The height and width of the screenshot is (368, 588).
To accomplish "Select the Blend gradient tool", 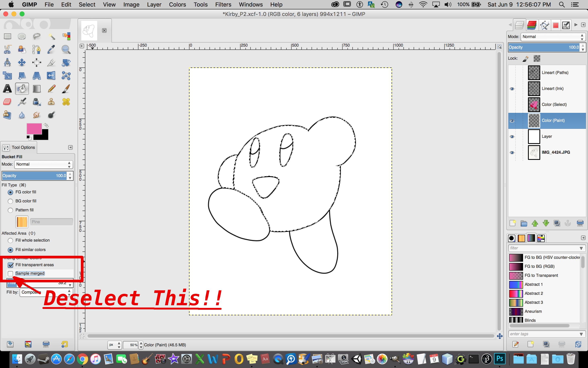I will 37,89.
